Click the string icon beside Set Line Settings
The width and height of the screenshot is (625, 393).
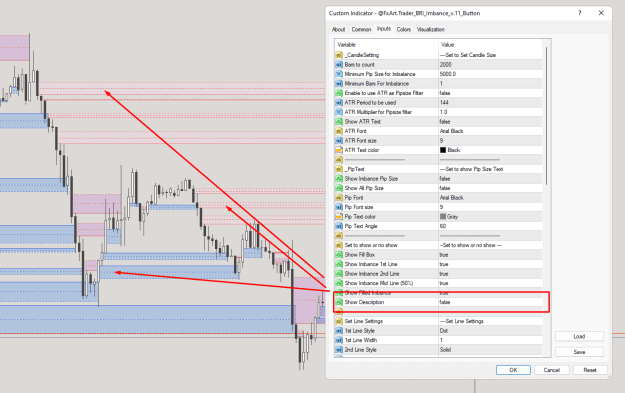pos(339,321)
